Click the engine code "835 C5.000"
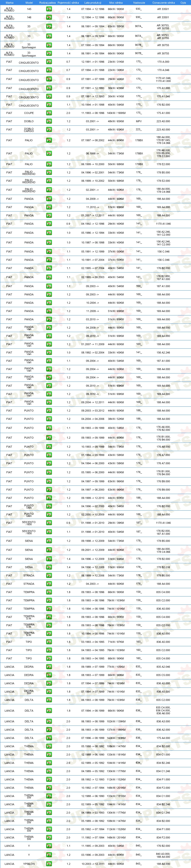Screen dimensions: 191x868 coord(163,675)
